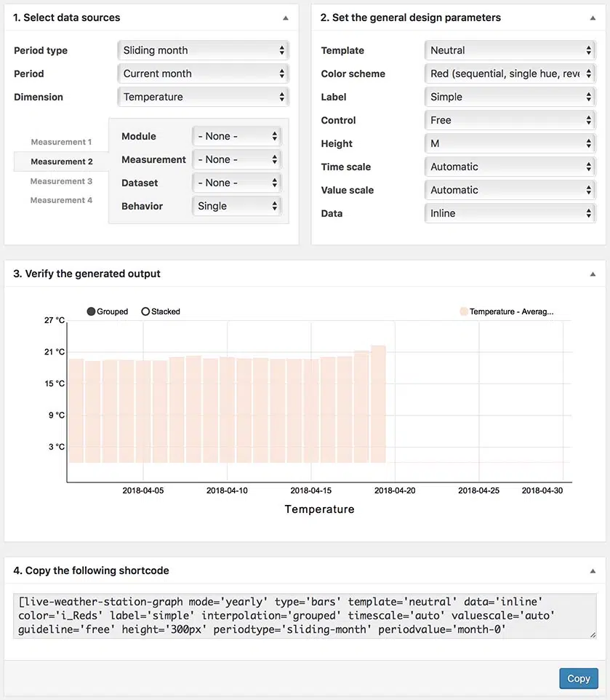
Task: Click the 9 °C y-axis label
Action: 57,415
